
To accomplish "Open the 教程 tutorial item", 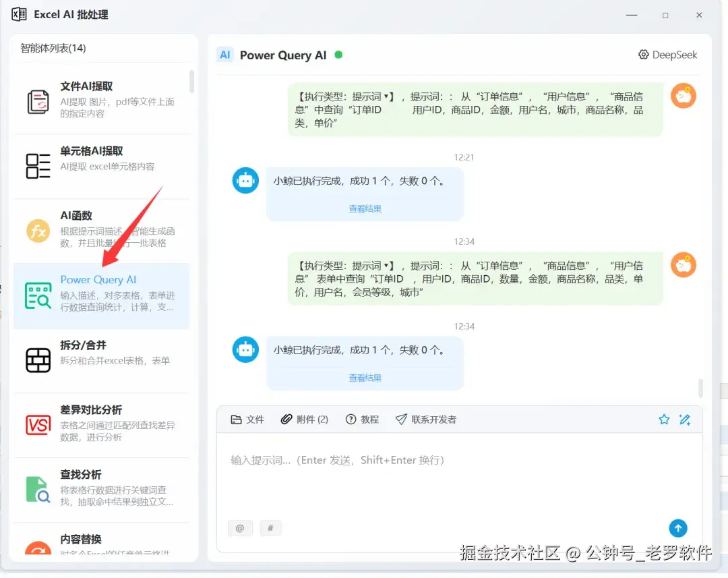I will [362, 420].
